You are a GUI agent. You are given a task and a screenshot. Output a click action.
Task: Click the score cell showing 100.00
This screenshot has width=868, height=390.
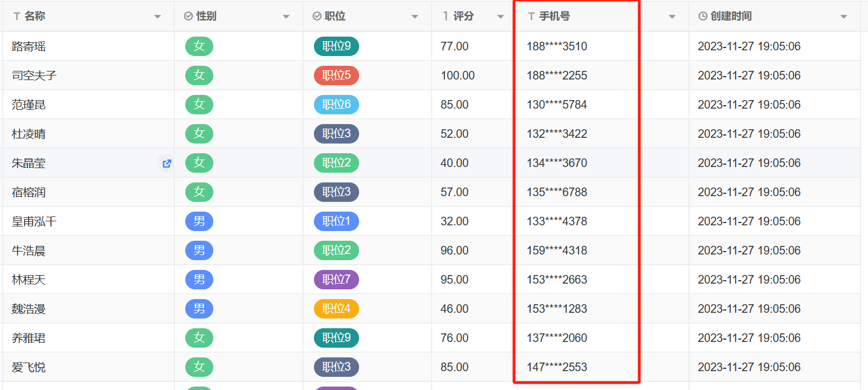(457, 75)
